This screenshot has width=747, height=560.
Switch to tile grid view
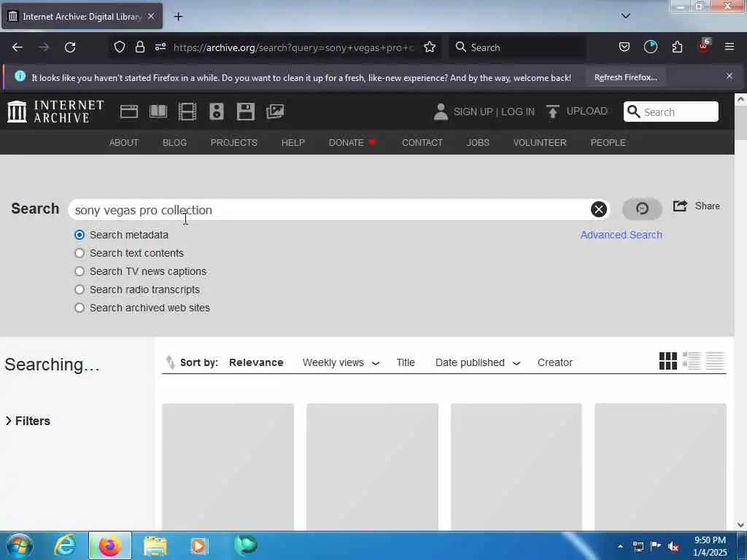pos(668,361)
